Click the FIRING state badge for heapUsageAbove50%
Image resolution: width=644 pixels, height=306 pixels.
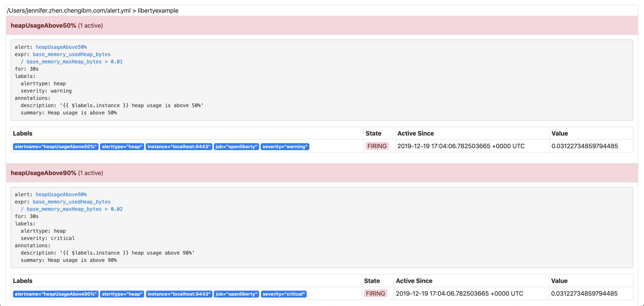pyautogui.click(x=377, y=146)
